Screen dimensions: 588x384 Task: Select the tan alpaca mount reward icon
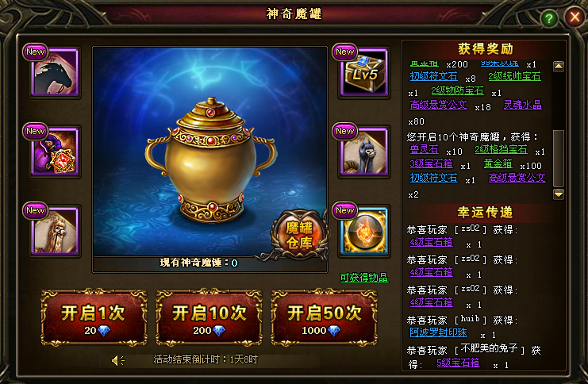[56, 231]
